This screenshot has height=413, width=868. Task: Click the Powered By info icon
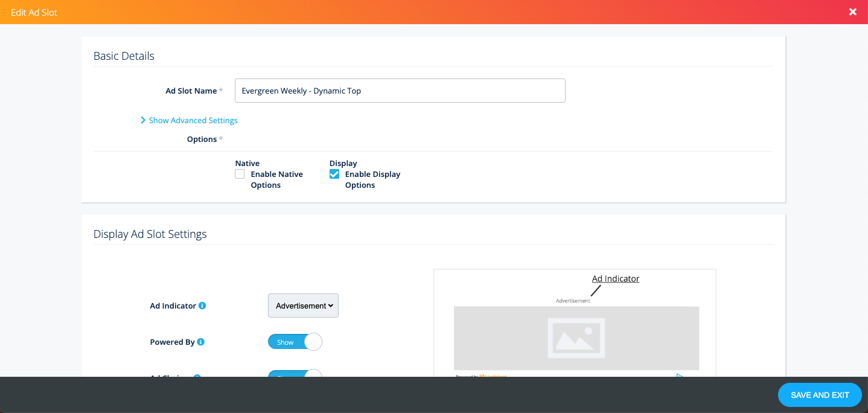[201, 342]
